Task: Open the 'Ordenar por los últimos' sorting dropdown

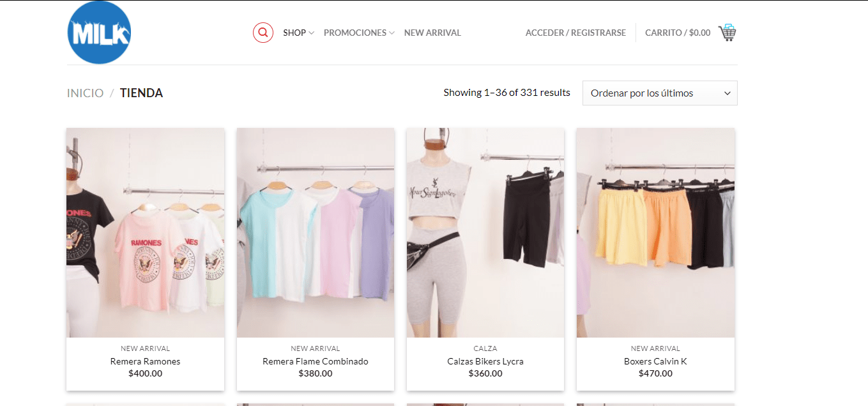Action: (660, 93)
